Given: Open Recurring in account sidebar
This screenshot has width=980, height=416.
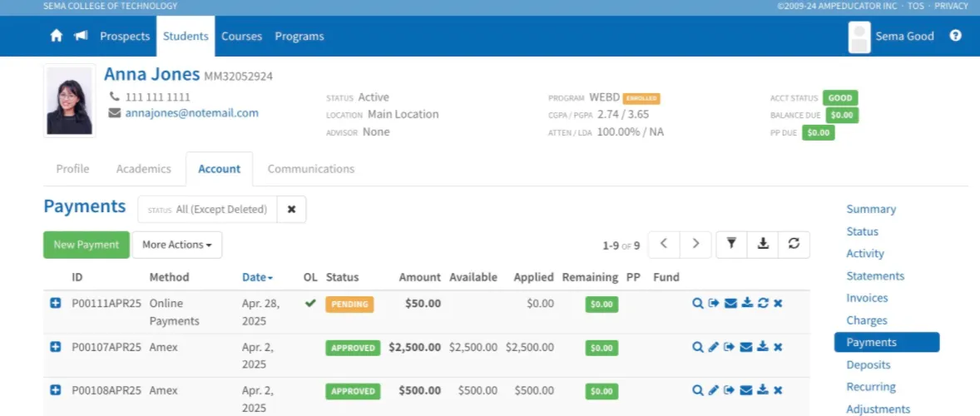Looking at the screenshot, I should coord(871,387).
